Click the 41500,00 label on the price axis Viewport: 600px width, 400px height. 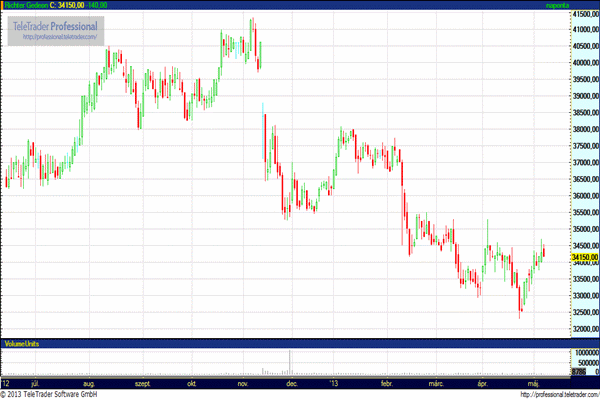(584, 15)
